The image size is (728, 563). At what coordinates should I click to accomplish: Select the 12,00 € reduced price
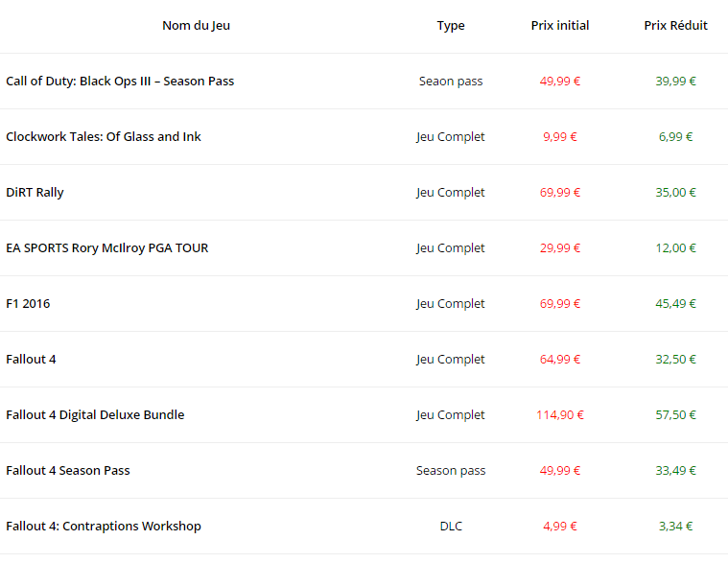tap(675, 248)
